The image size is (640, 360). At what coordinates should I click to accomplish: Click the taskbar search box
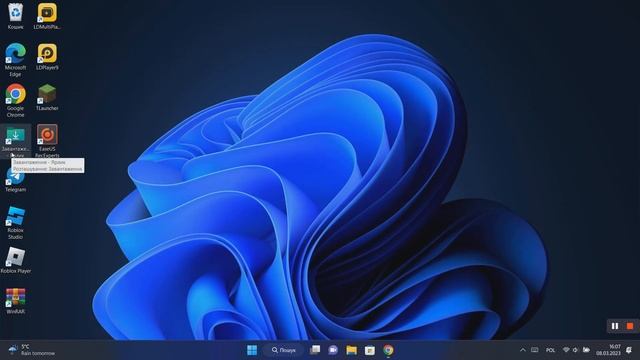[x=284, y=350]
